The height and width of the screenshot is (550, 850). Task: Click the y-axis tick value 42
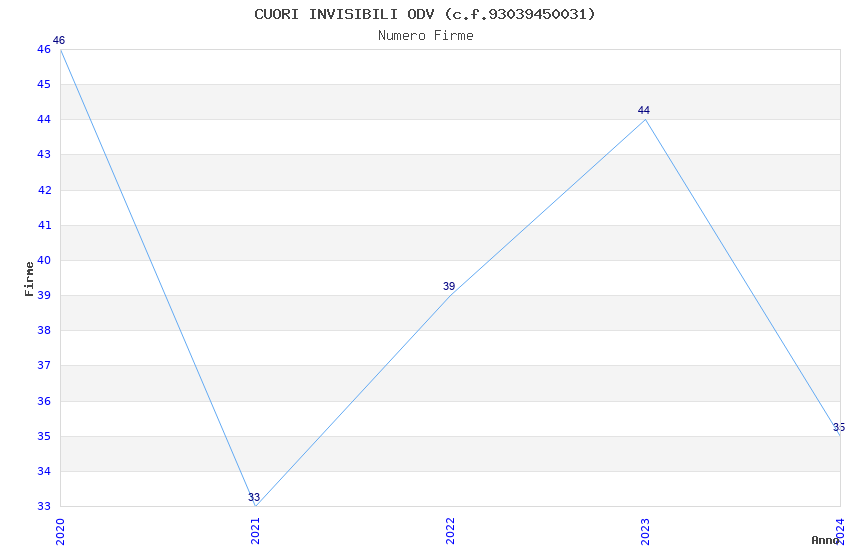pyautogui.click(x=44, y=190)
